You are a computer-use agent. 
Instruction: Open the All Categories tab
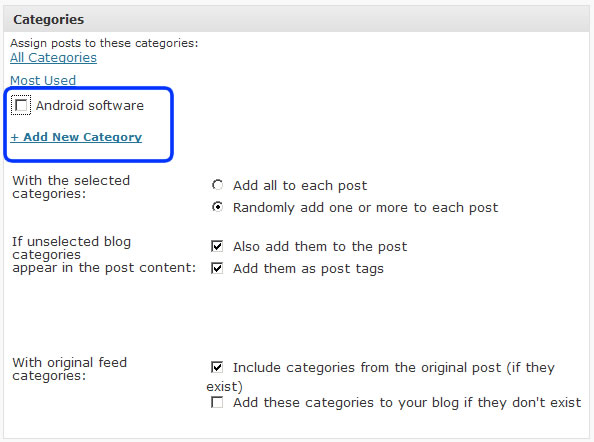(x=53, y=58)
